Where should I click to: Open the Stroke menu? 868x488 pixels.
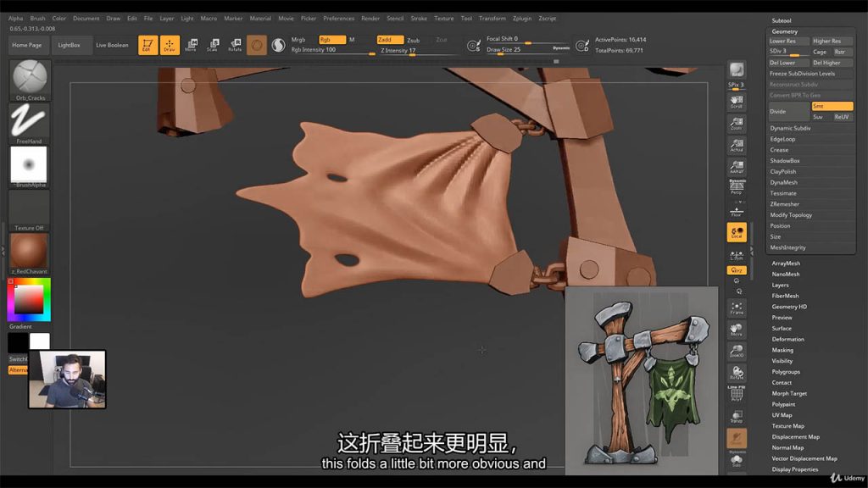tap(419, 18)
